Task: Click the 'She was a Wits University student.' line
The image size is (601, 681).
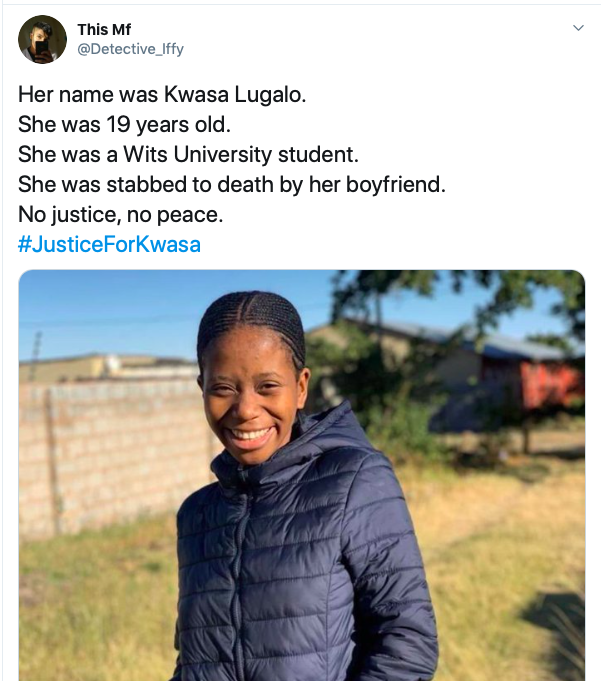Action: click(188, 155)
